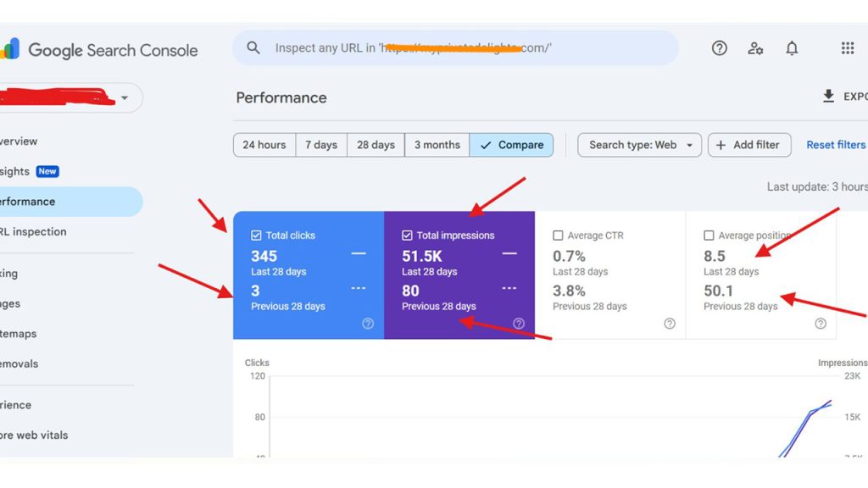Viewport: 868px width, 488px height.
Task: Open the Google apps grid
Action: (847, 48)
